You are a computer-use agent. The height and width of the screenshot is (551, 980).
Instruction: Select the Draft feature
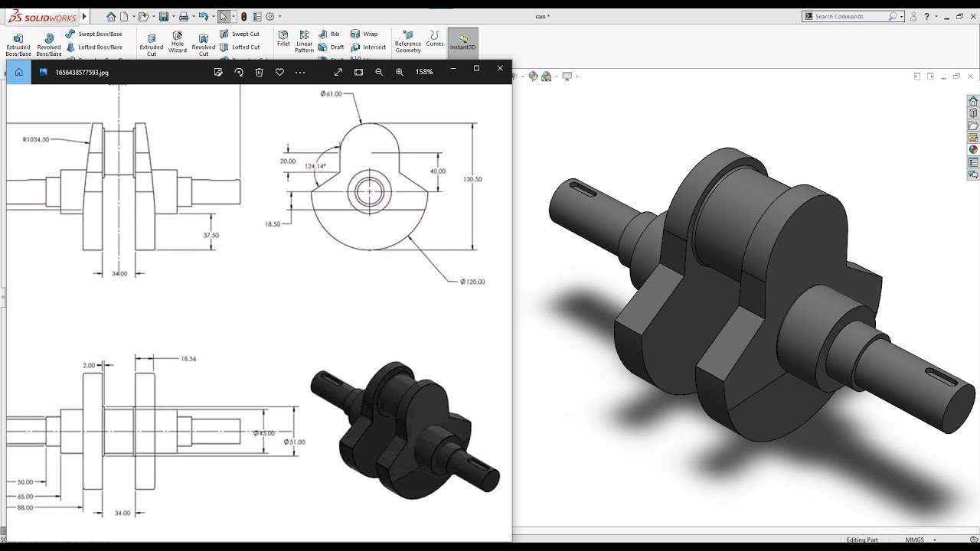pos(332,47)
